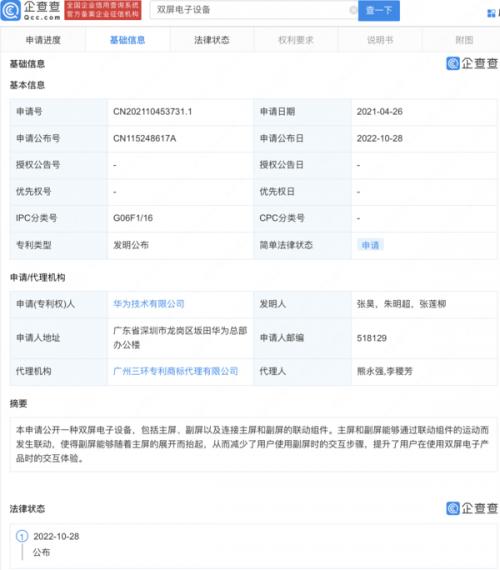Screen dimensions: 500x570
Task: Switch to the 说明书 tab
Action: pos(380,40)
